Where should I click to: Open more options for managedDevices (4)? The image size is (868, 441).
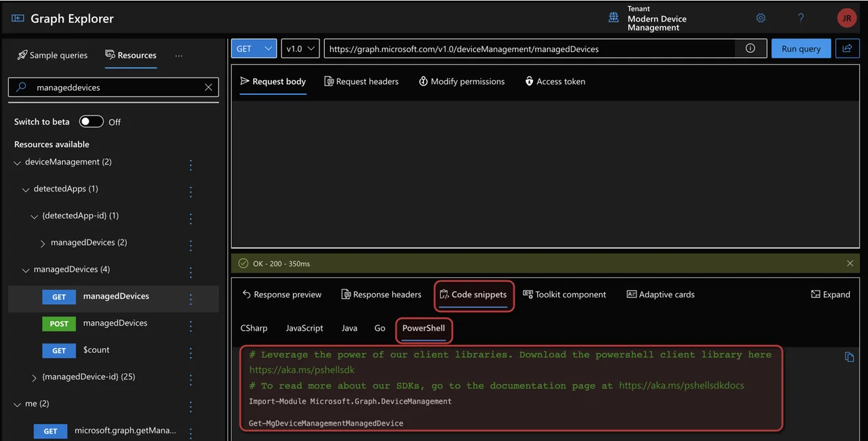pos(191,272)
